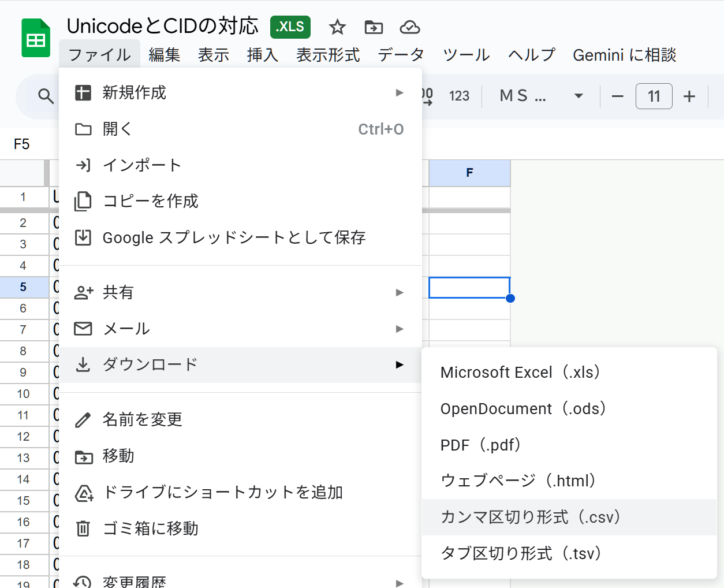724x588 pixels.
Task: Increase font size with plus button
Action: click(x=689, y=96)
